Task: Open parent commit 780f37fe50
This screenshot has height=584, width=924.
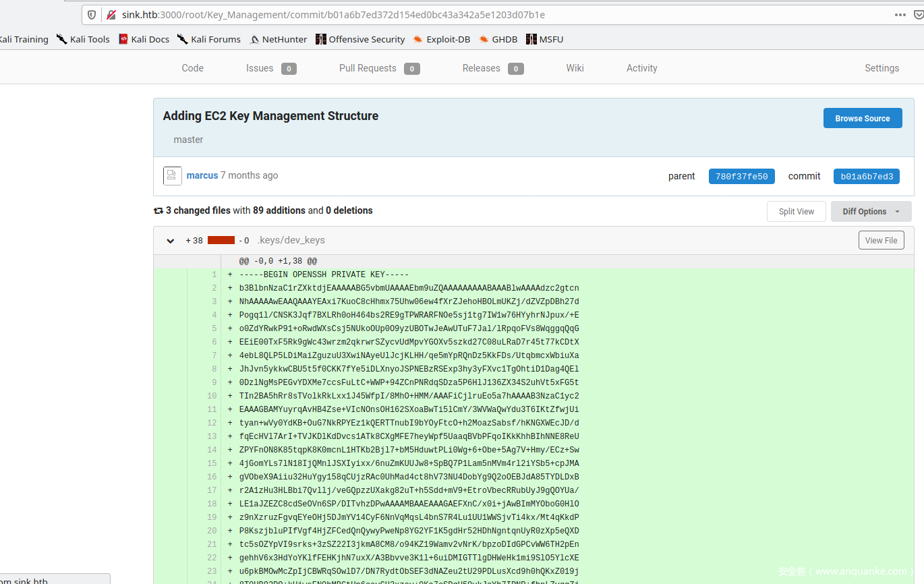Action: [741, 177]
